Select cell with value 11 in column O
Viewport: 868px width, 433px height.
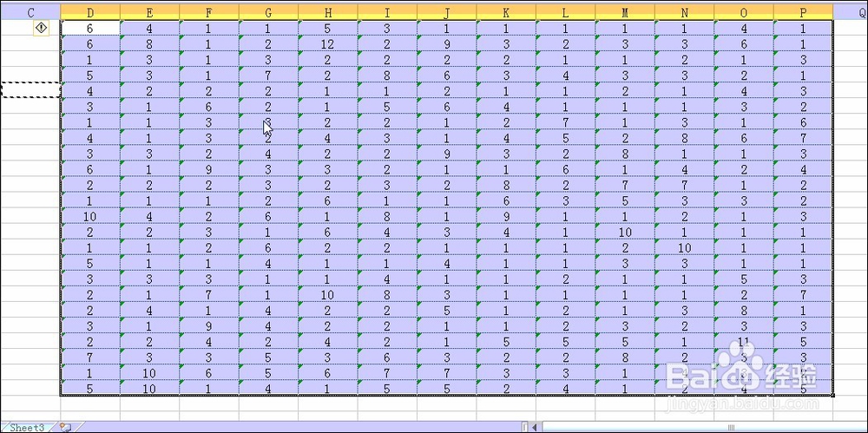744,341
